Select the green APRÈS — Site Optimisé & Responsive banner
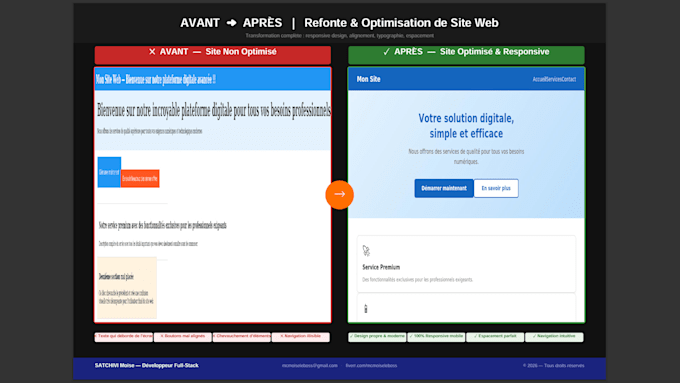680x383 pixels. (466, 55)
